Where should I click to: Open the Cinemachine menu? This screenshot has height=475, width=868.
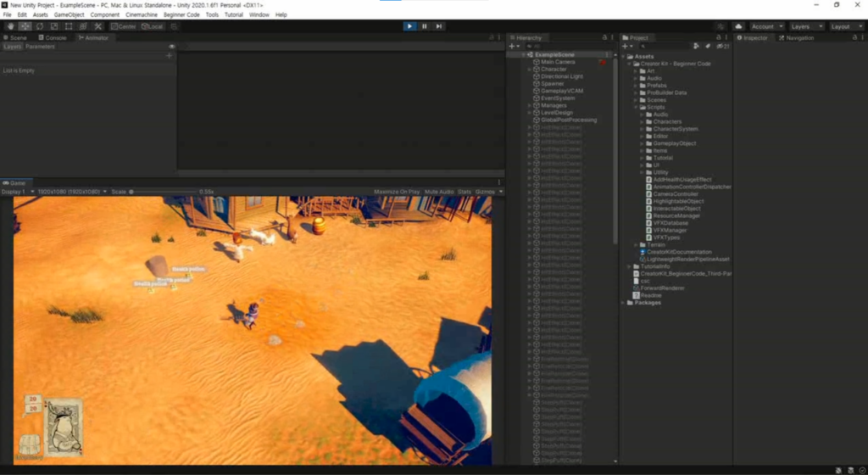(142, 15)
